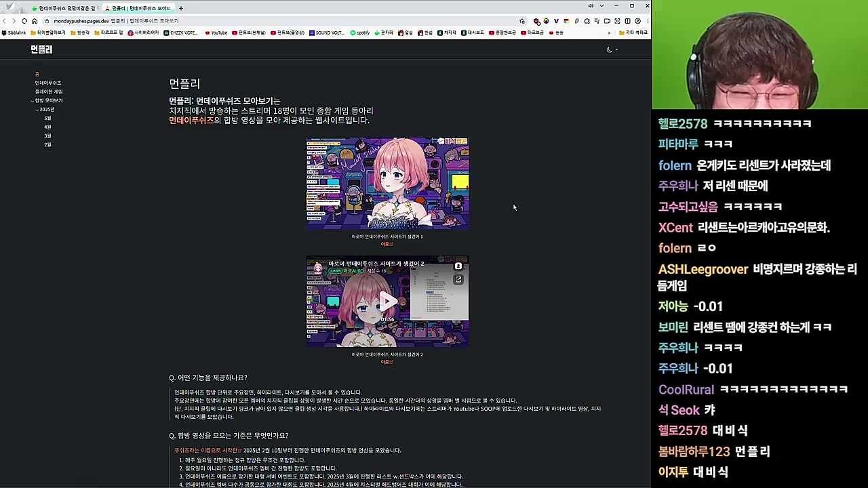The width and height of the screenshot is (868, 488).
Task: Click the 푸쉬즈라는 이름으로 시작한 link
Action: click(208, 450)
